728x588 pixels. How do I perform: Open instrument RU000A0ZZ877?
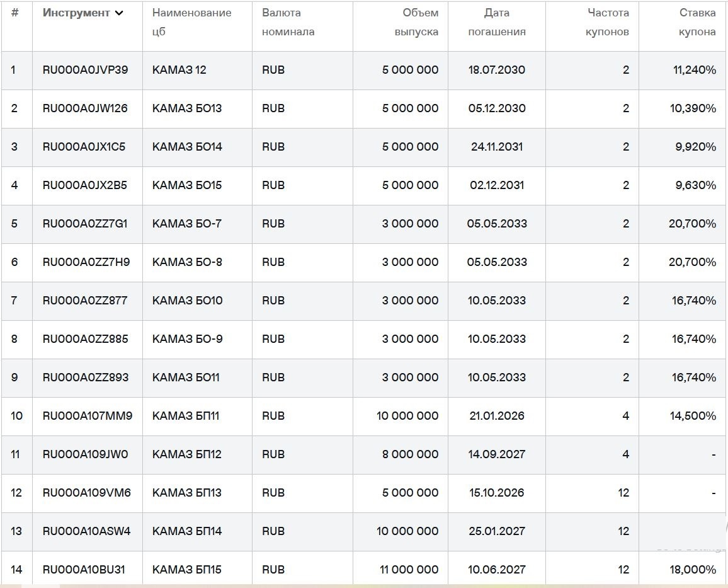[x=85, y=301]
